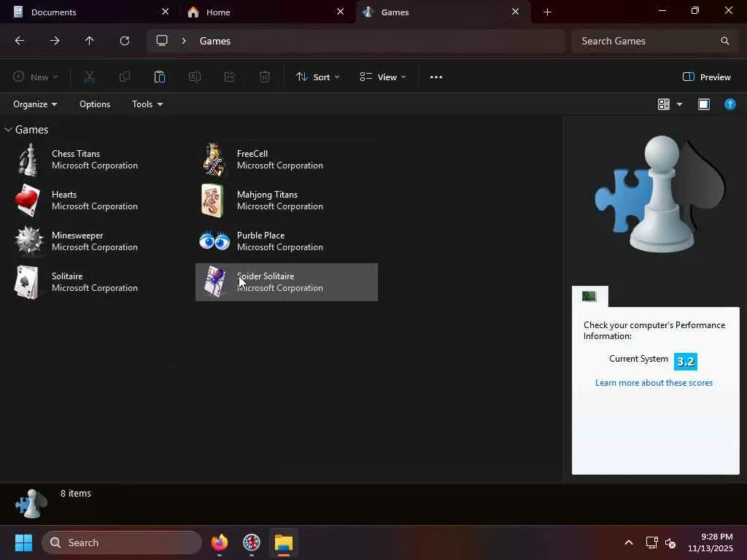Click the This PC monitor icon in address bar
The width and height of the screenshot is (747, 560).
[162, 41]
